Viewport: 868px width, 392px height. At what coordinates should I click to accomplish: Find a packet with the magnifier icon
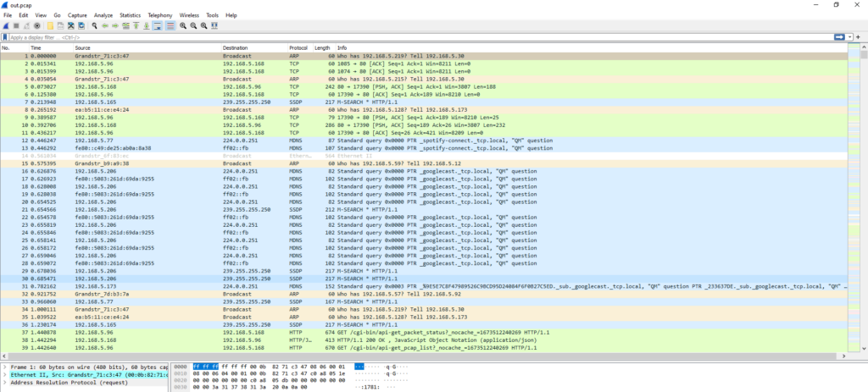point(95,25)
